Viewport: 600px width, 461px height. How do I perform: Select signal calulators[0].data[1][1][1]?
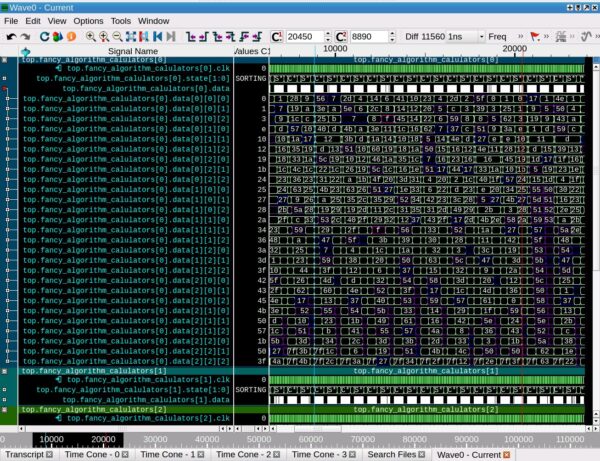coord(126,230)
